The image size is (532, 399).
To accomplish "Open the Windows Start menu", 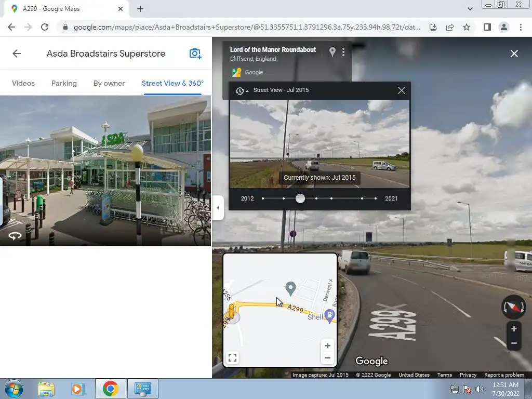I will point(14,389).
